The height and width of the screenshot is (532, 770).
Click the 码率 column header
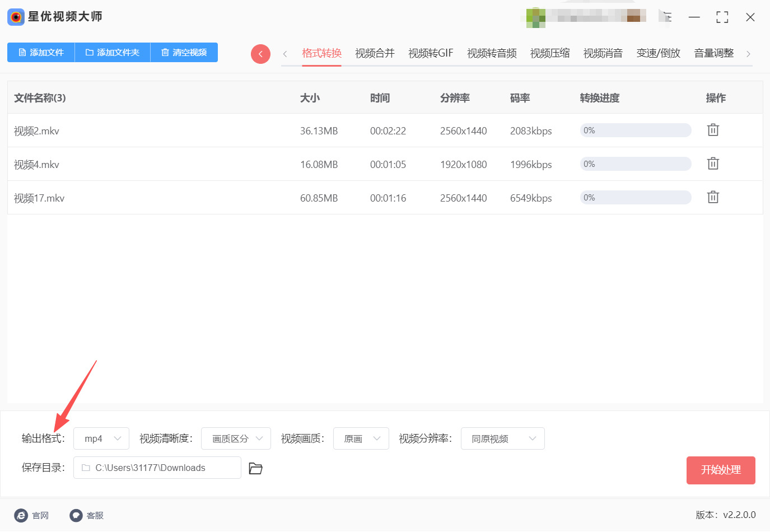(x=520, y=98)
